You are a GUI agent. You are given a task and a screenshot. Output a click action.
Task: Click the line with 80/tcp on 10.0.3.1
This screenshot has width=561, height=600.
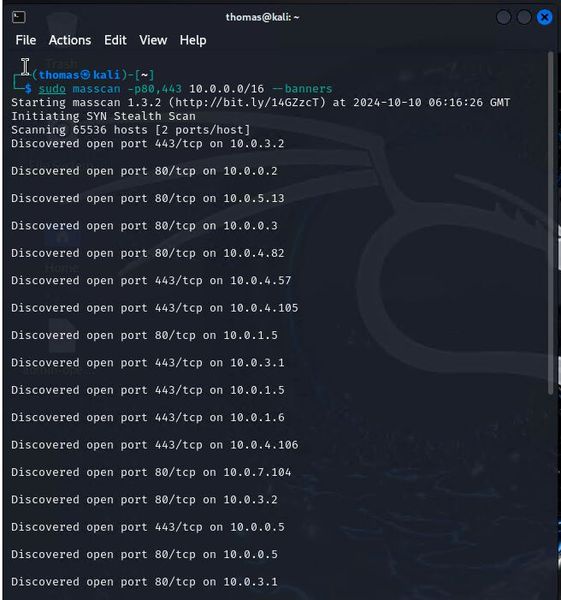point(144,582)
